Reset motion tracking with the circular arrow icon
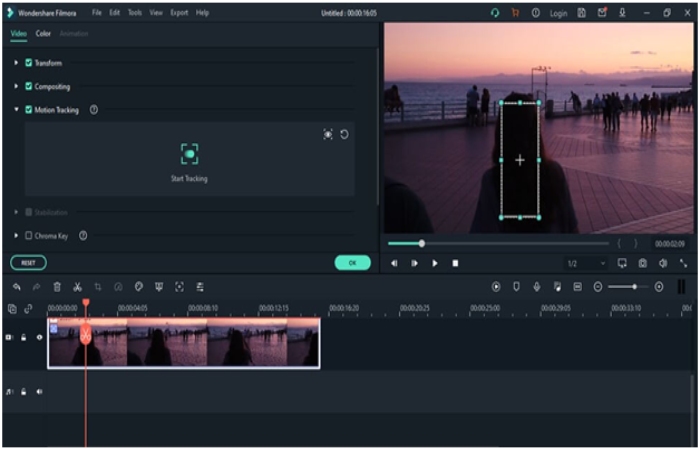Image resolution: width=700 pixels, height=450 pixels. [x=344, y=134]
